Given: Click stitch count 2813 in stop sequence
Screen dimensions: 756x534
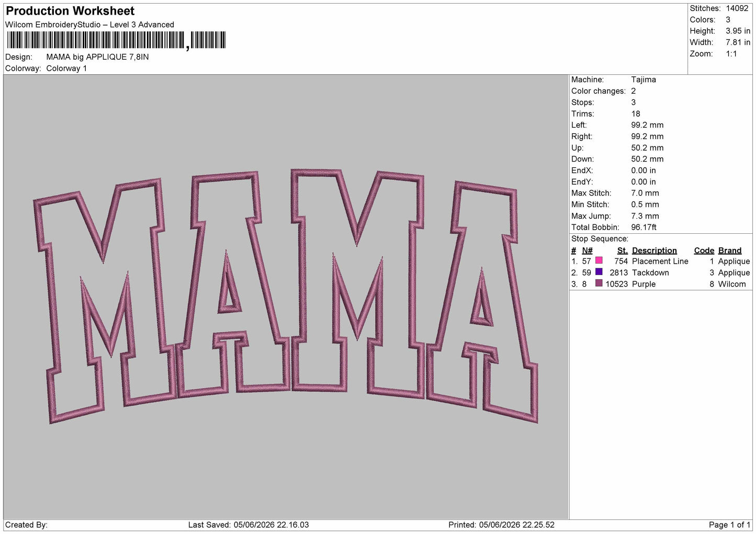Looking at the screenshot, I should click(619, 273).
